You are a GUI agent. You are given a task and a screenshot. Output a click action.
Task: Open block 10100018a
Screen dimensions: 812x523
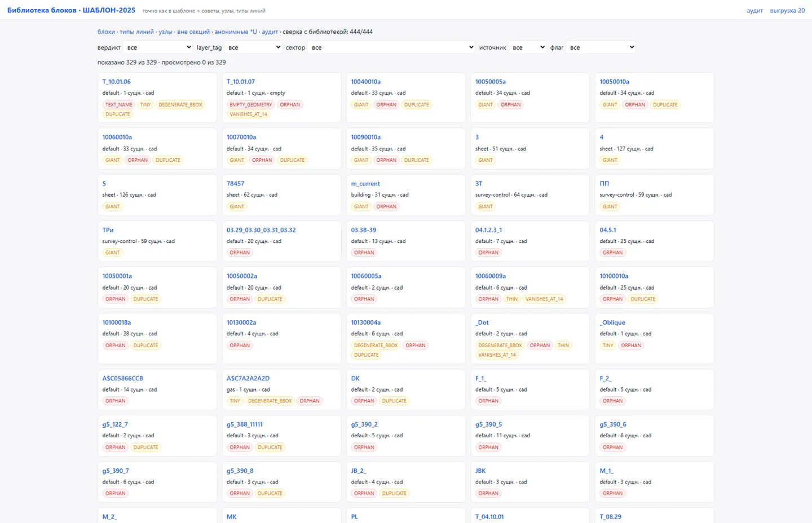tap(116, 322)
